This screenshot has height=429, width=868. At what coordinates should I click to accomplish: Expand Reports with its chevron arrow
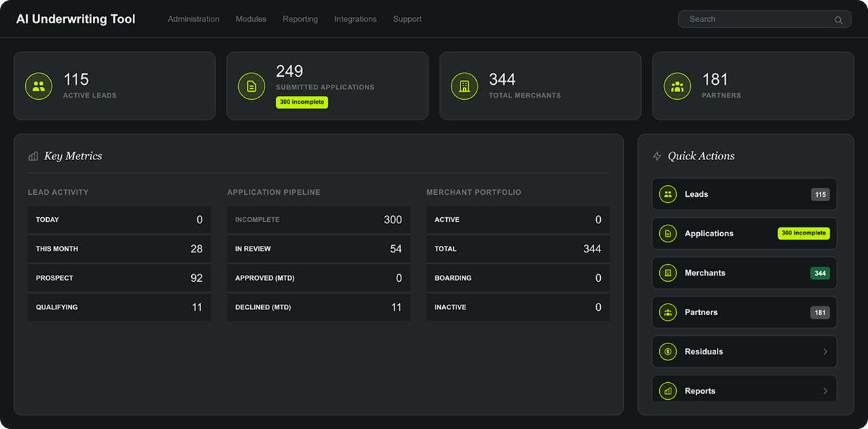825,391
